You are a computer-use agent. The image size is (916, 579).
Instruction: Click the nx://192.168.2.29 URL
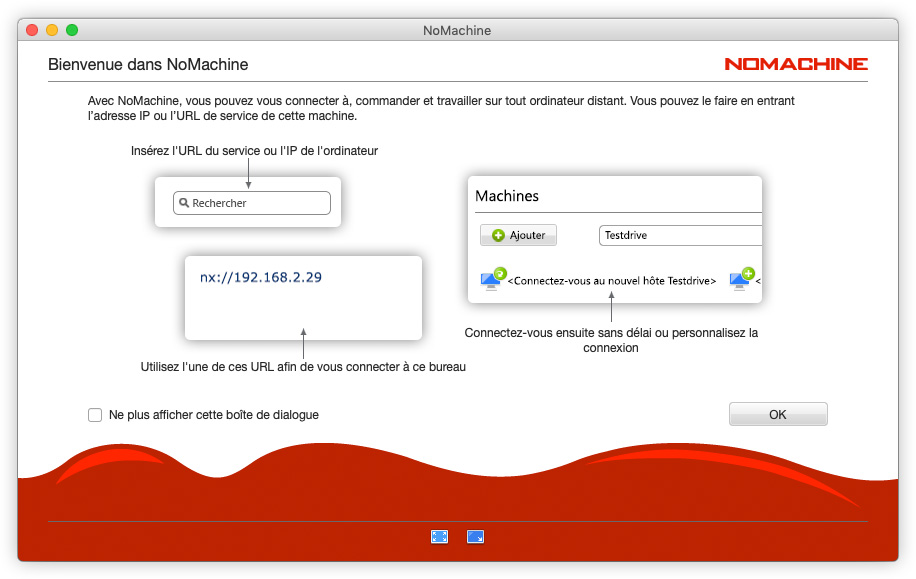point(261,277)
